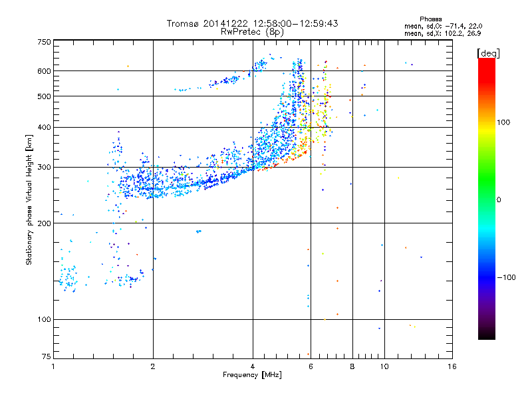532x399 pixels.
Task: Click y-axis tick label '300'
Action: [x=44, y=168]
